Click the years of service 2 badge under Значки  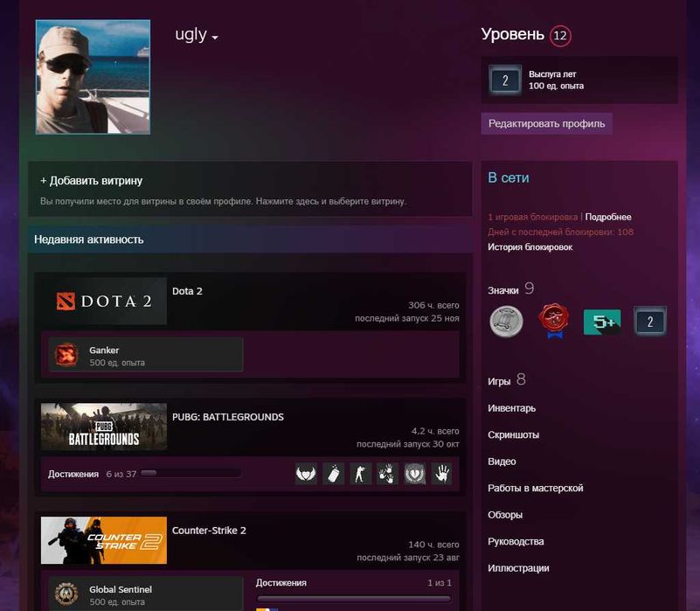tap(650, 321)
